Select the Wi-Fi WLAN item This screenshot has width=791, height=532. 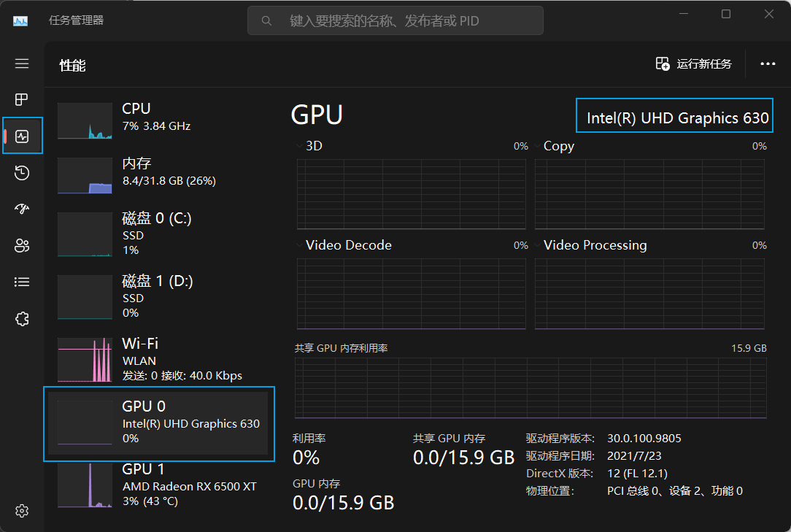(x=159, y=360)
